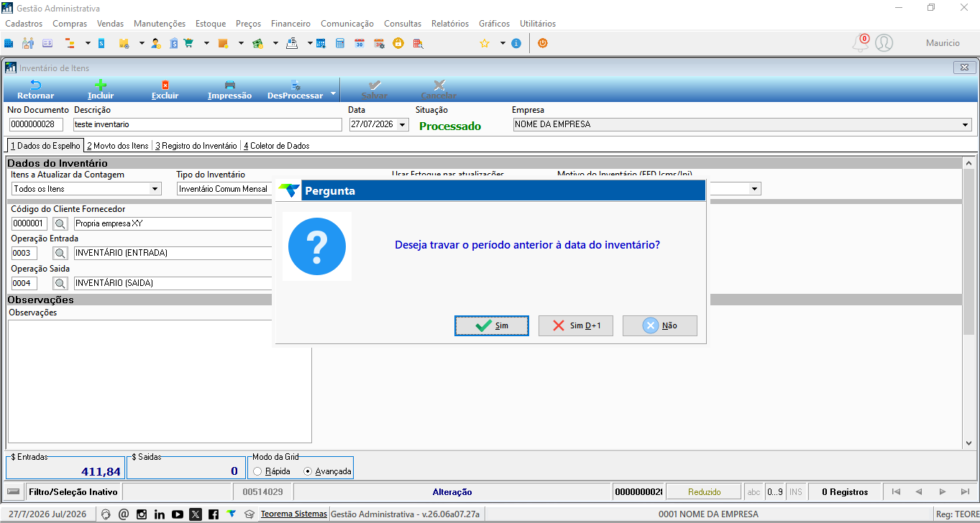Open the Relatórios menu
980x523 pixels.
tap(450, 24)
